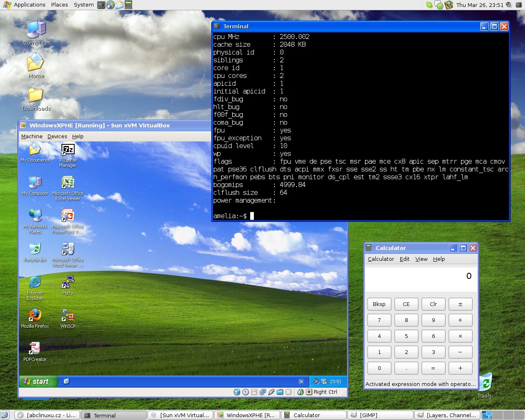Click the number 7 calculator key
The height and width of the screenshot is (420, 525).
pyautogui.click(x=379, y=320)
